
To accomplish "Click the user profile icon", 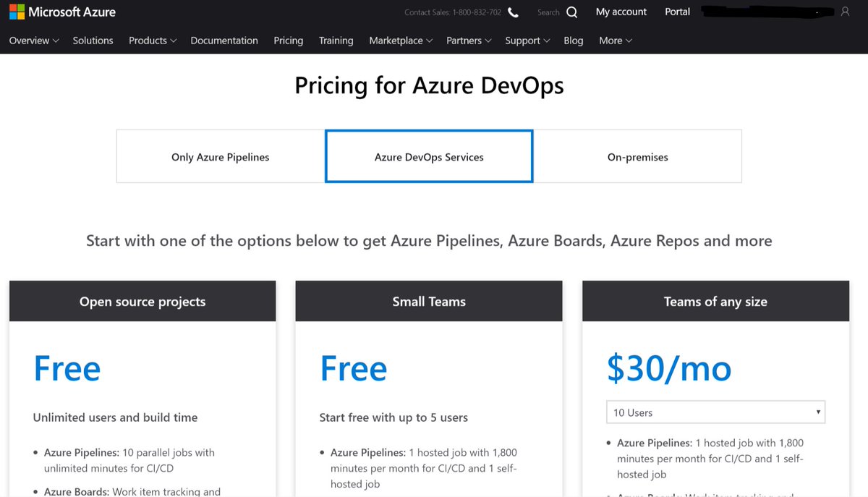I will click(845, 12).
